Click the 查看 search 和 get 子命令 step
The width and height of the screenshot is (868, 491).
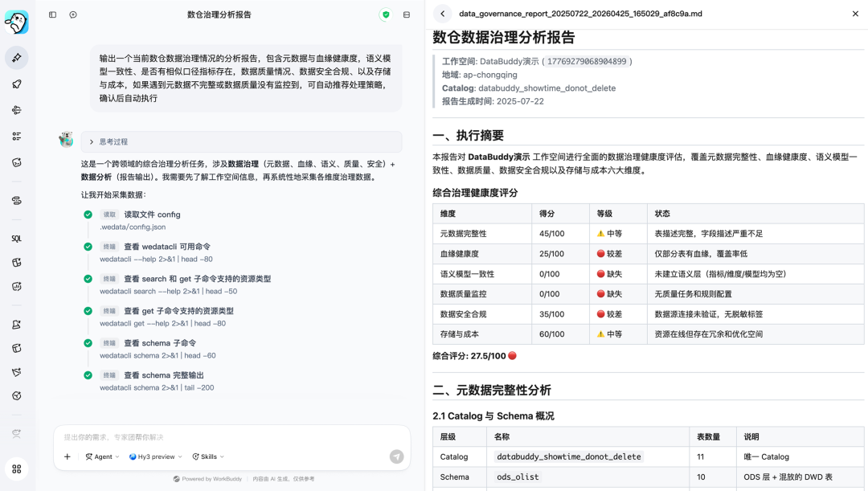click(x=198, y=279)
